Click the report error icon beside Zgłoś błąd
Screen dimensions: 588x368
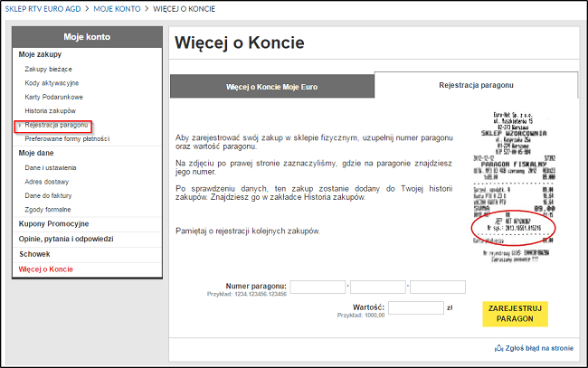[x=498, y=348]
